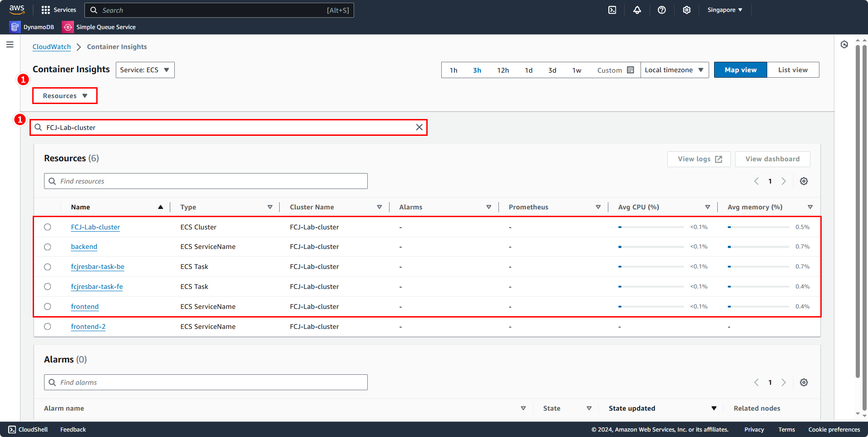The height and width of the screenshot is (437, 868).
Task: Open Alarms table preferences gear
Action: [x=804, y=382]
